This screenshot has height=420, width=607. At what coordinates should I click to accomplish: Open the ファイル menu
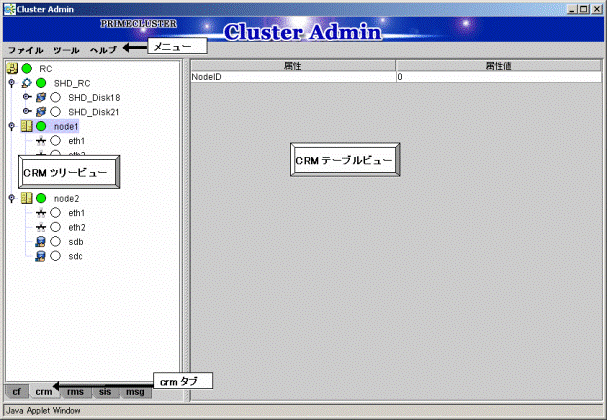point(26,50)
